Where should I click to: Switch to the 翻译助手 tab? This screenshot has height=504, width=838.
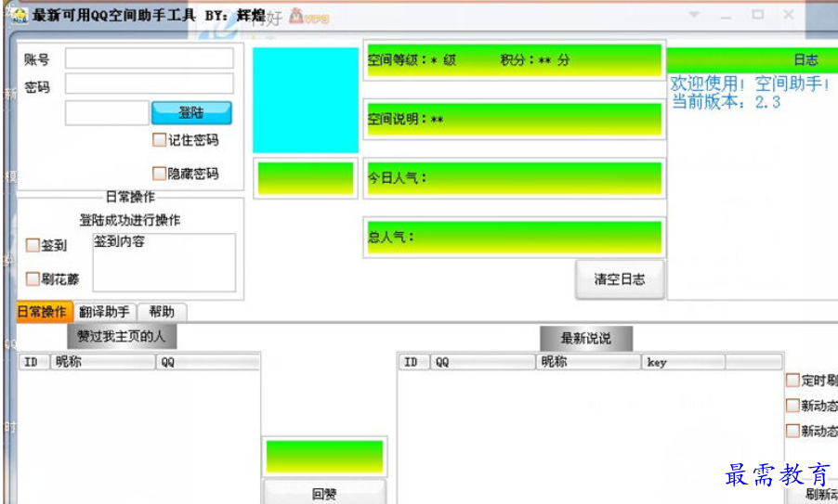(104, 312)
